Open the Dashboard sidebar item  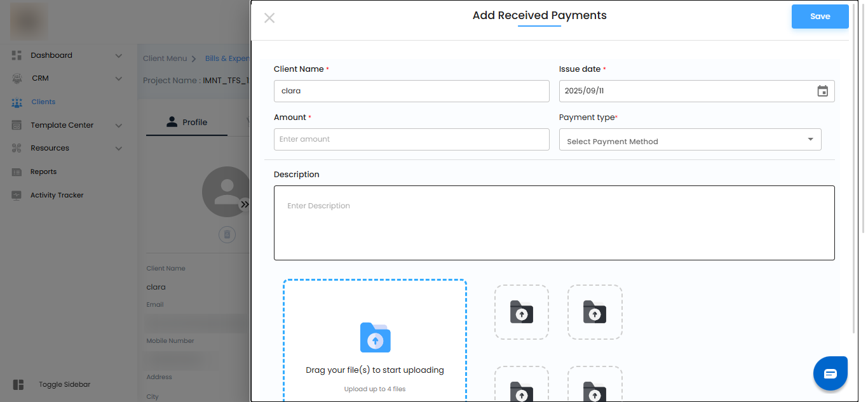click(51, 55)
